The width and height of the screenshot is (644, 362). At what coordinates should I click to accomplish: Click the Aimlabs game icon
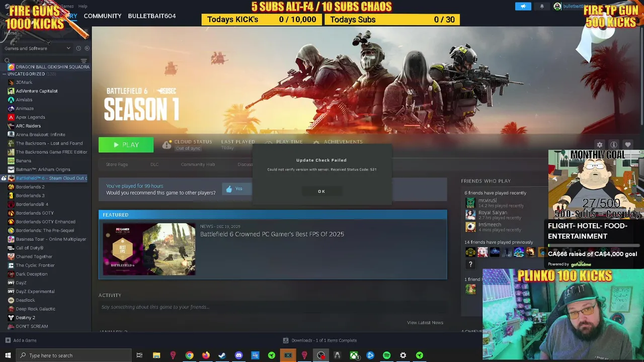coord(11,100)
